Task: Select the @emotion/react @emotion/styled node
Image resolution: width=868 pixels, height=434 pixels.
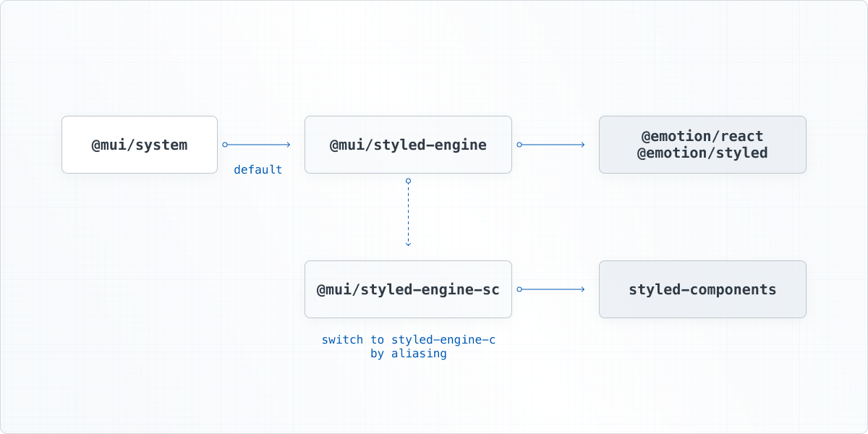Action: point(702,144)
